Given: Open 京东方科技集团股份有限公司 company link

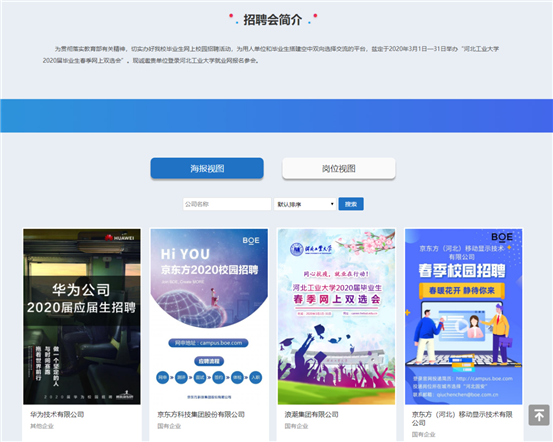Looking at the screenshot, I should click(201, 414).
